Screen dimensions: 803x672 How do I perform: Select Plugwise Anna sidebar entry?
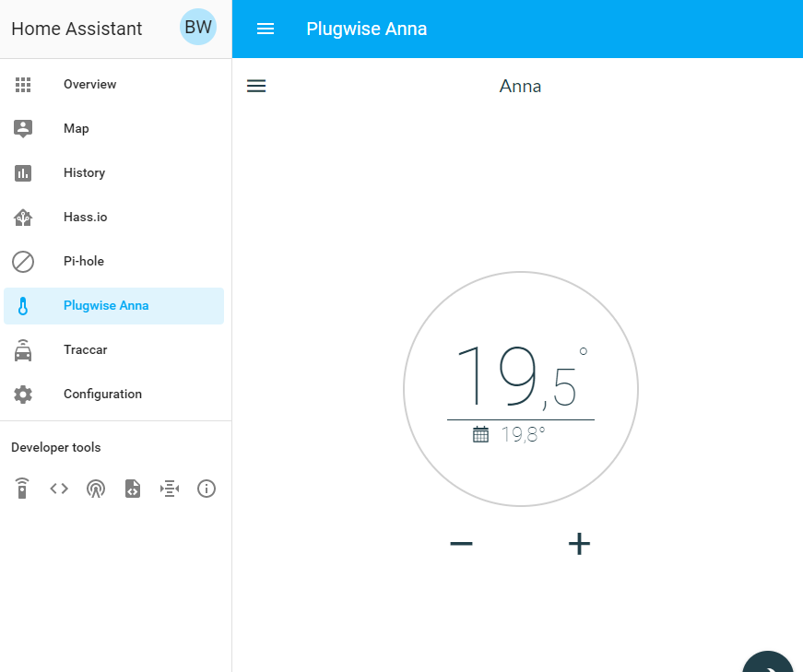click(113, 306)
